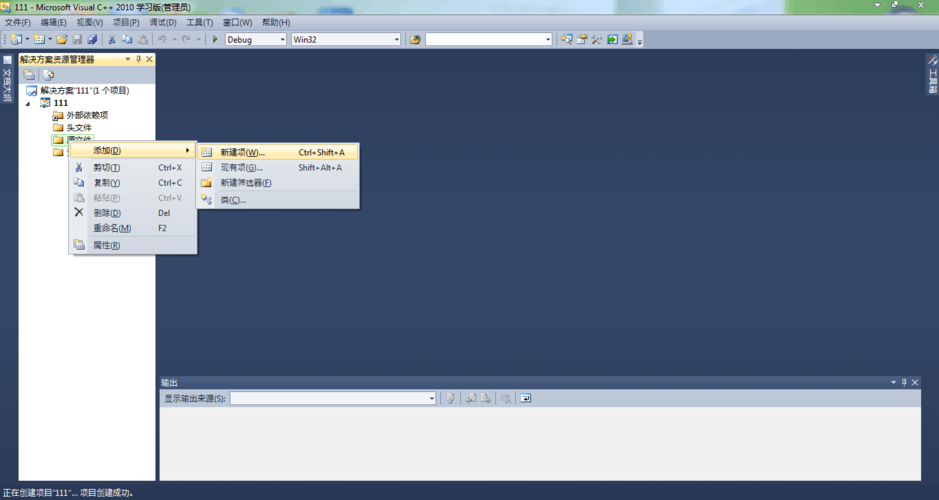Screen dimensions: 939x500
Task: Click the Undo arrow icon
Action: (162, 40)
